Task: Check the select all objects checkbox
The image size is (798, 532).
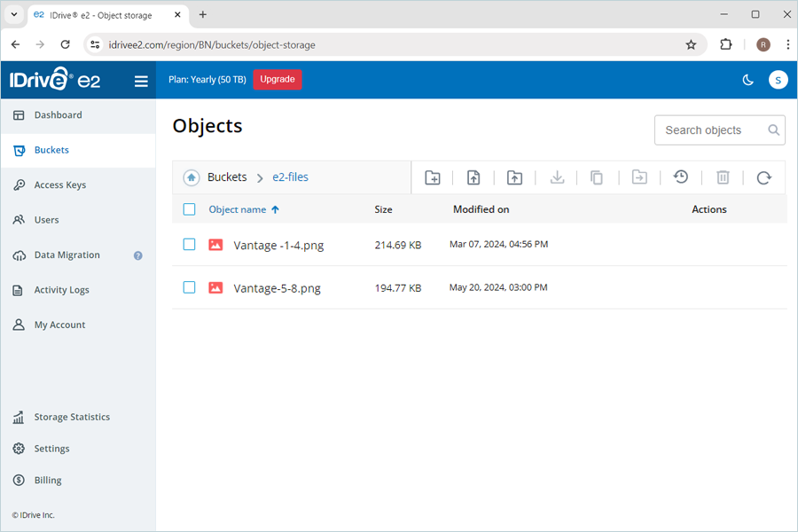Action: [189, 209]
